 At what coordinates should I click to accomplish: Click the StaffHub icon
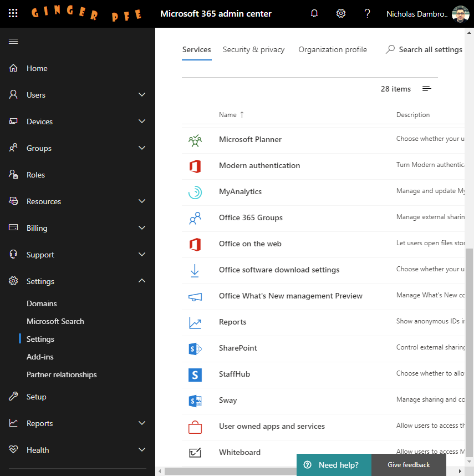point(195,374)
